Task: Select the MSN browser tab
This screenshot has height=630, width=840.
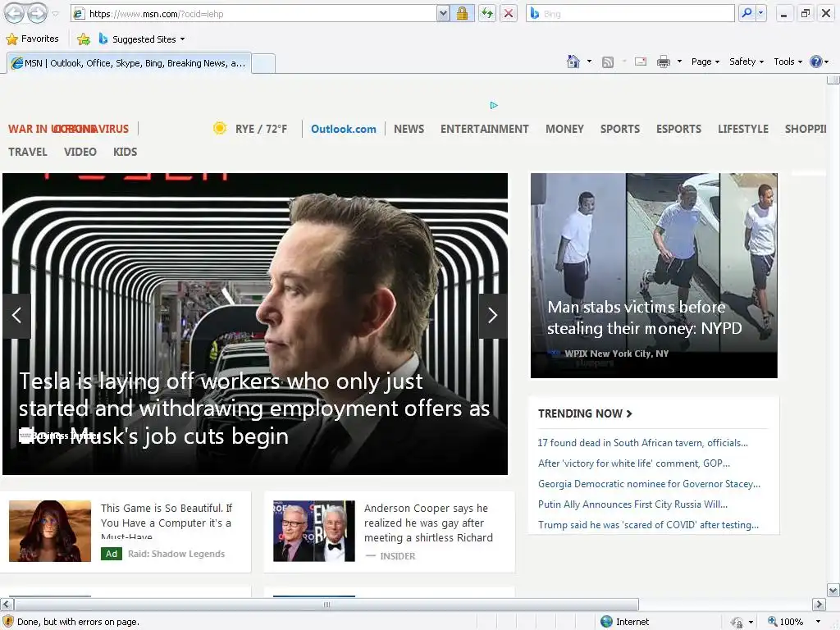Action: tap(129, 63)
